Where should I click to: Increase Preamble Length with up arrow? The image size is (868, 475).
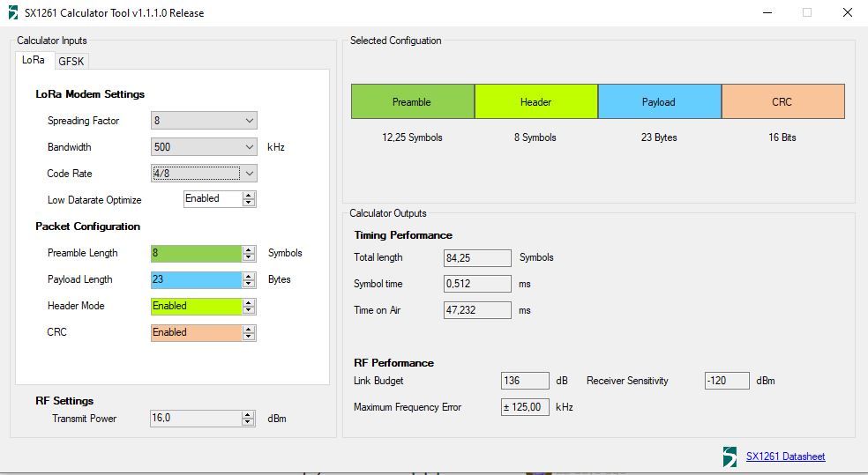pos(249,249)
